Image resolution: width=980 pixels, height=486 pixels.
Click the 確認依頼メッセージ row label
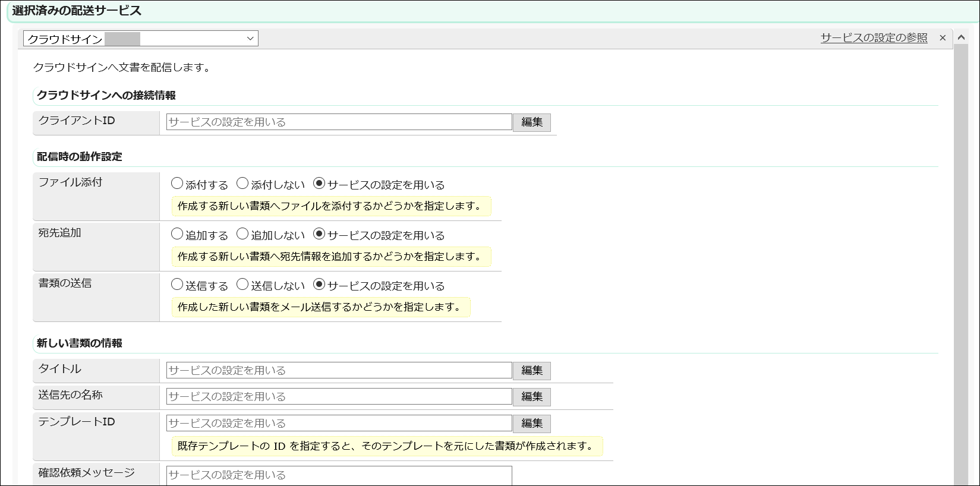(87, 473)
